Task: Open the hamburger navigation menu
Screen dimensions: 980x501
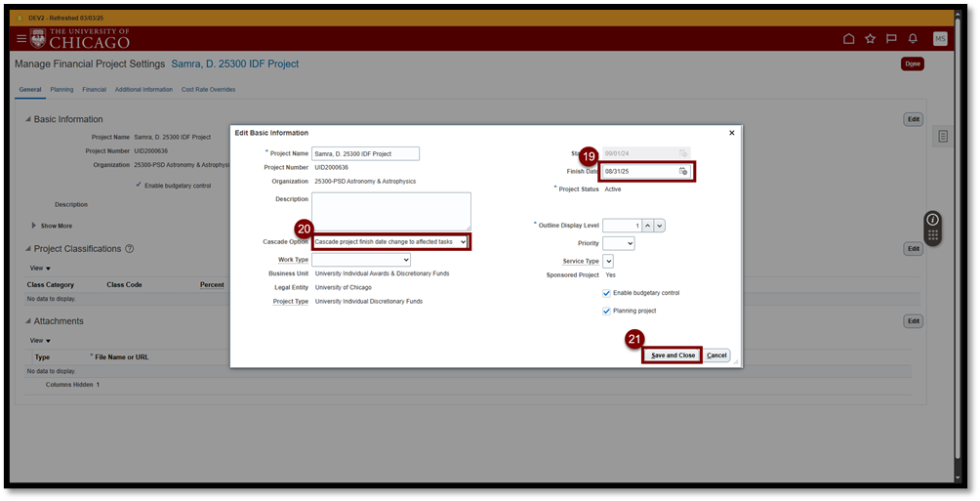Action: [x=21, y=38]
